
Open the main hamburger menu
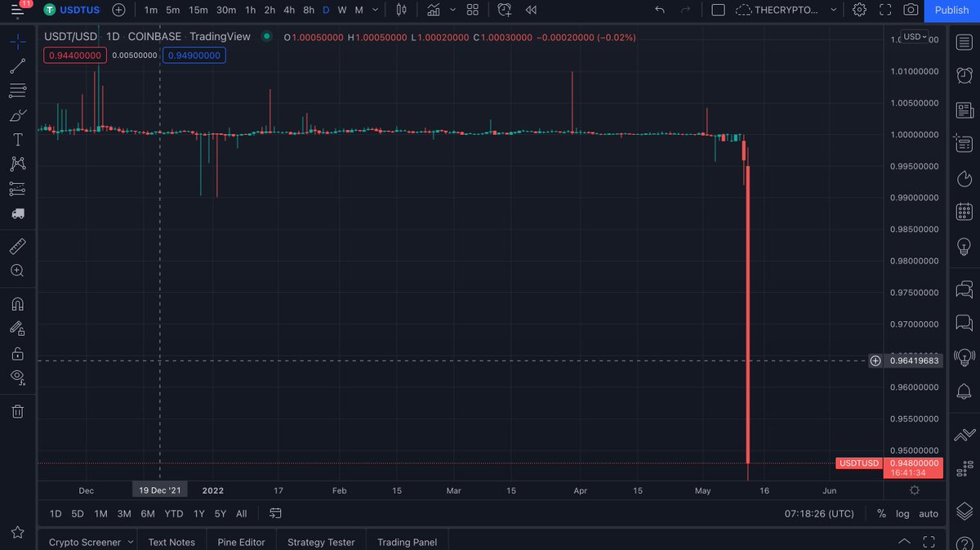click(17, 11)
